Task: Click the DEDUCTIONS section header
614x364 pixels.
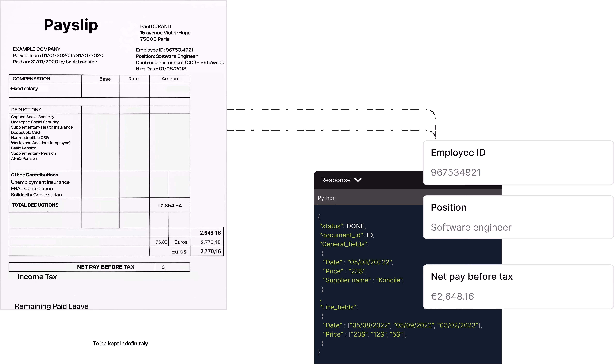Action: [26, 110]
